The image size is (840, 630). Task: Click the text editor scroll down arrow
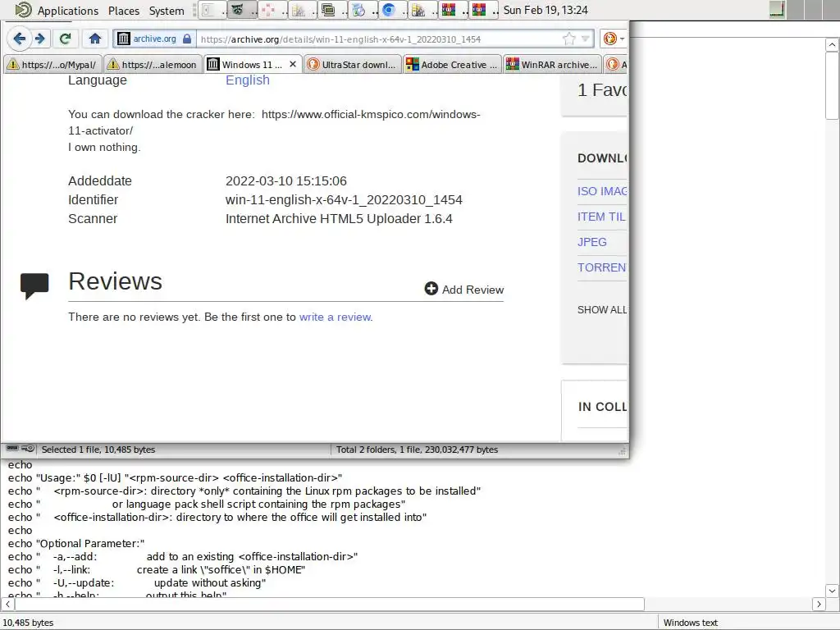(832, 591)
